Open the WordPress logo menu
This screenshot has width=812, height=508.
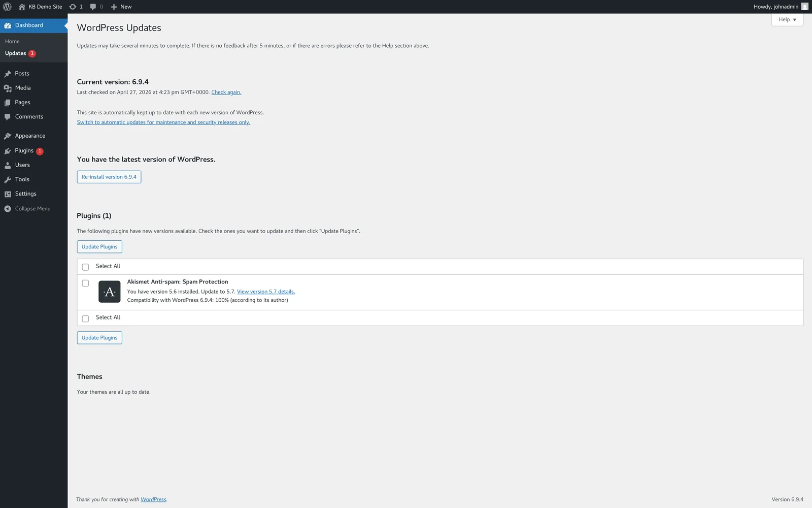[7, 7]
